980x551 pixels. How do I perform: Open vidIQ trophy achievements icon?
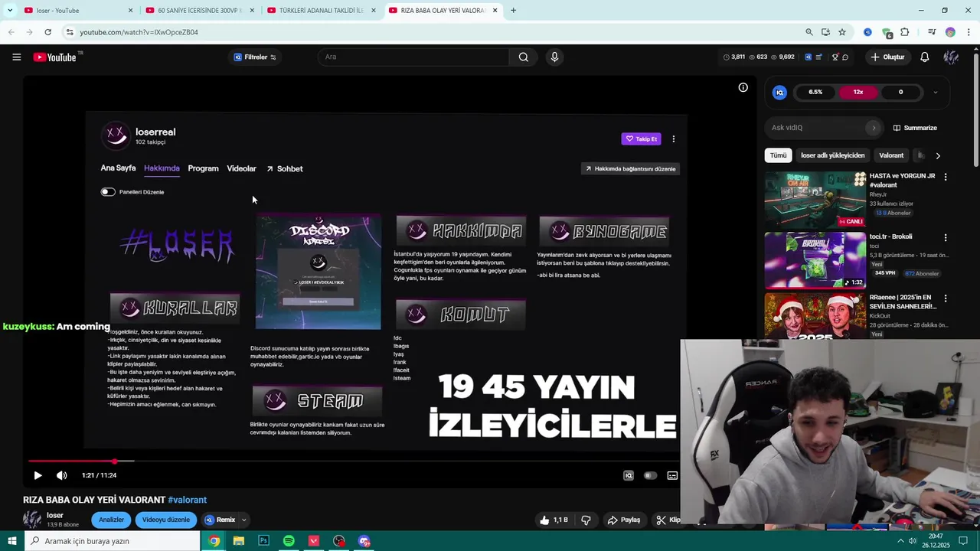tap(835, 57)
